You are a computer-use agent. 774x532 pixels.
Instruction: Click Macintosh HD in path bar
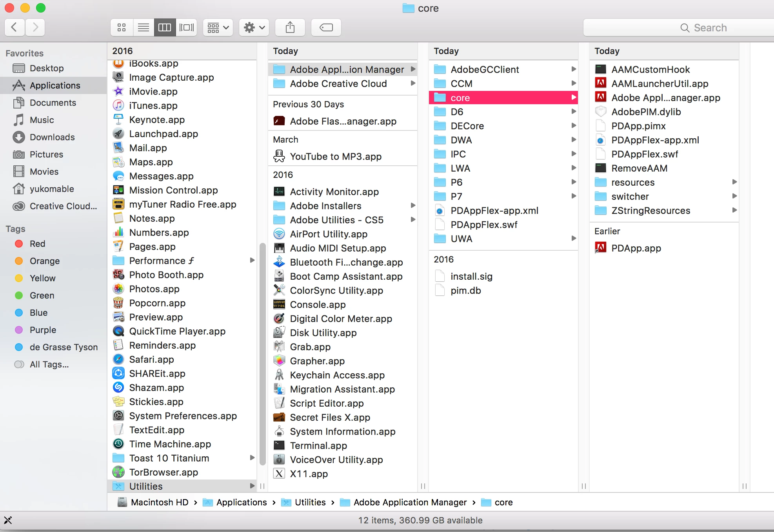coord(159,502)
